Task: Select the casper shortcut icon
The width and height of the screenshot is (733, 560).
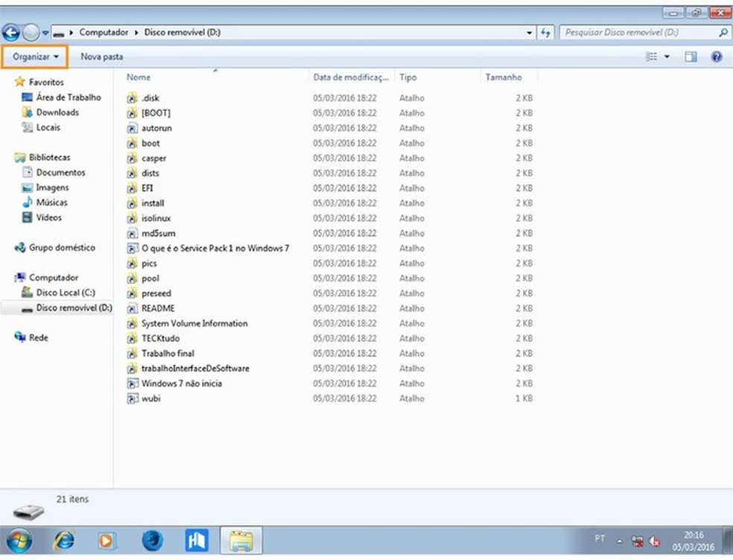Action: pyautogui.click(x=133, y=158)
